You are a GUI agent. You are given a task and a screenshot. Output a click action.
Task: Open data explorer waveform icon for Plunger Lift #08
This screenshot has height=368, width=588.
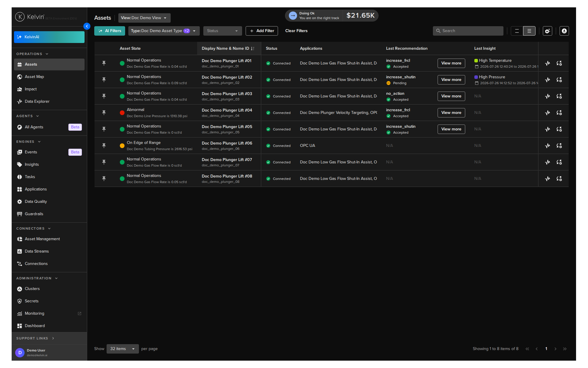point(548,178)
